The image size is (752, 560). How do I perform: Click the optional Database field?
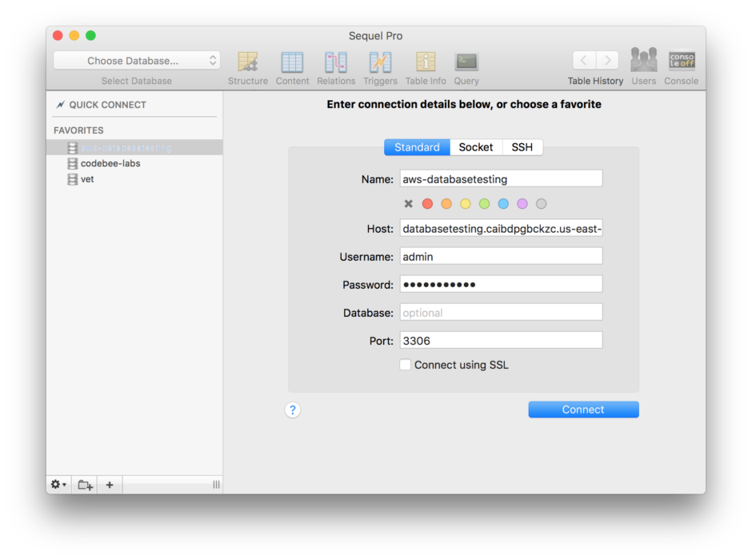pyautogui.click(x=501, y=313)
